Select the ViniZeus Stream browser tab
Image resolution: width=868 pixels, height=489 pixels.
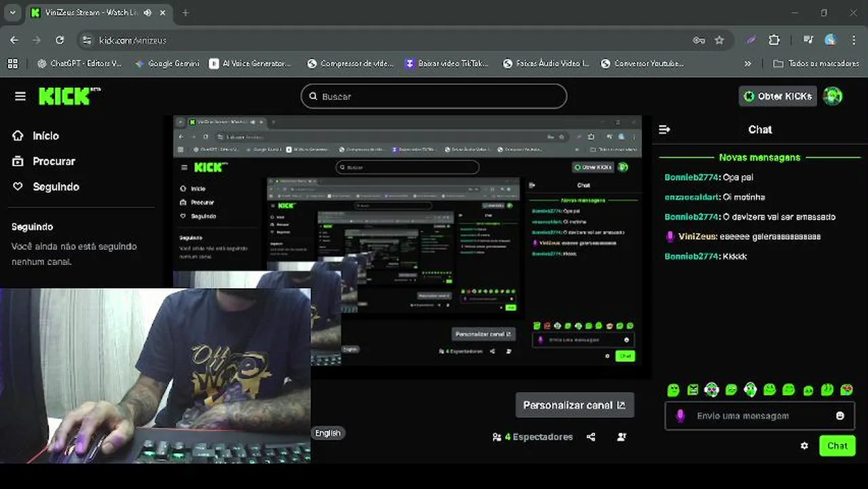(x=98, y=13)
